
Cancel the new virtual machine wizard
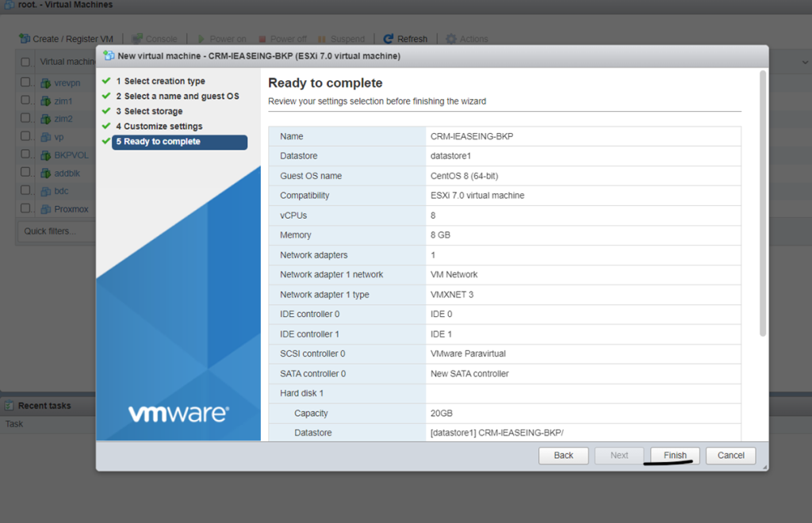[x=730, y=456]
